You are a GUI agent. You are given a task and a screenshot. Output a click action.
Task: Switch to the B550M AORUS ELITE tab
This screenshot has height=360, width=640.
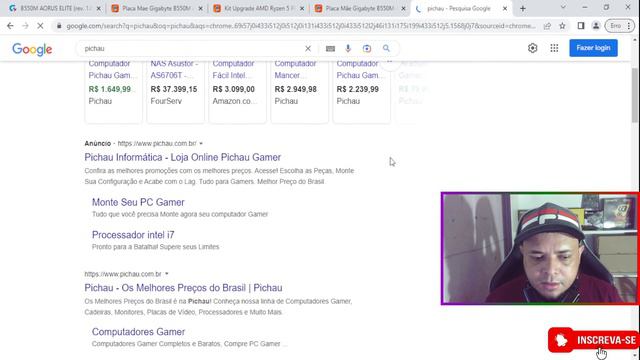coord(55,8)
